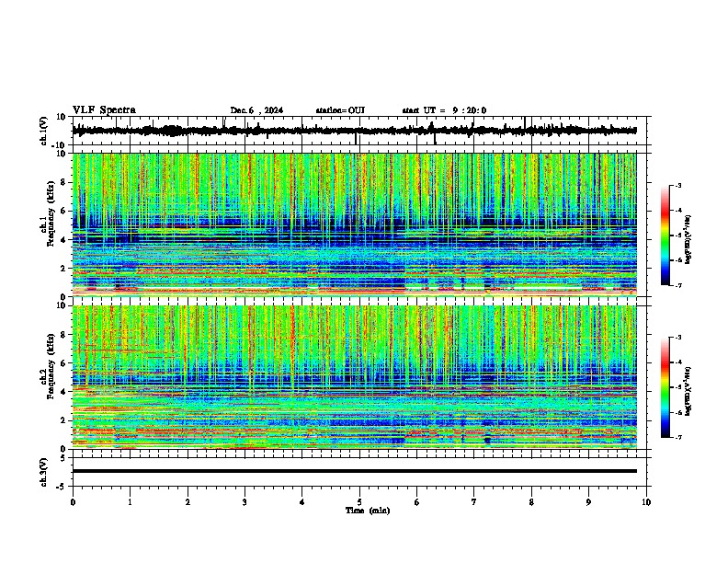Click time axis tick label "4"

302,502
